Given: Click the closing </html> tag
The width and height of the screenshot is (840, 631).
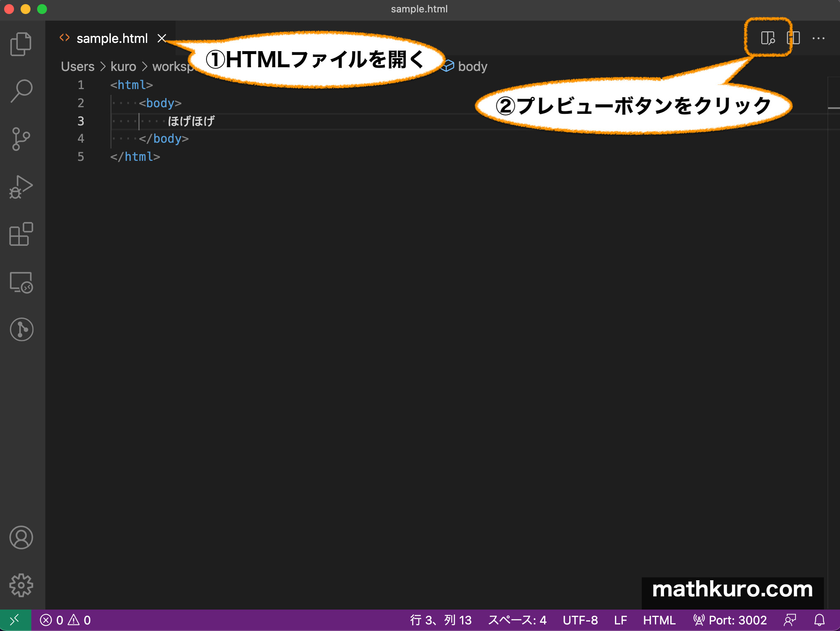Looking at the screenshot, I should tap(135, 157).
